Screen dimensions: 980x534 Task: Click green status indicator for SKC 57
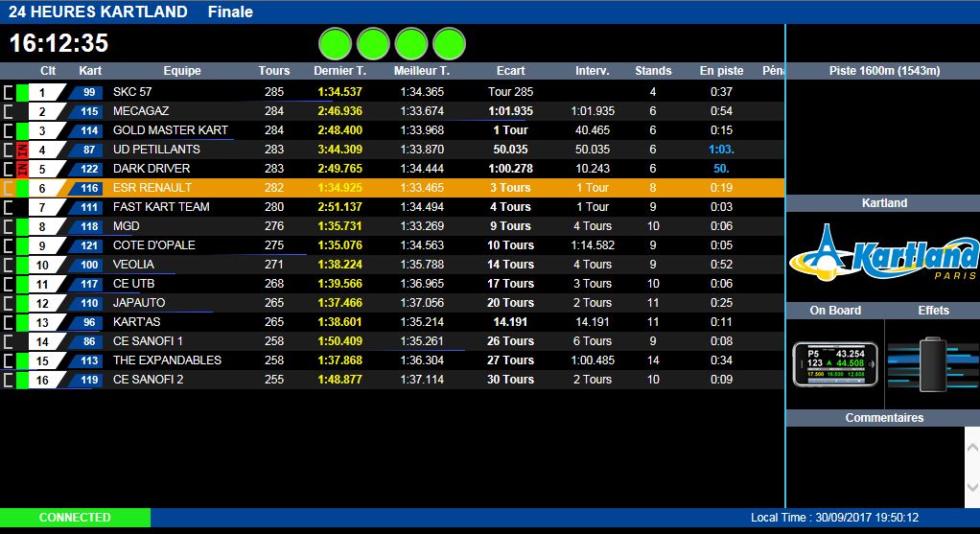[22, 92]
